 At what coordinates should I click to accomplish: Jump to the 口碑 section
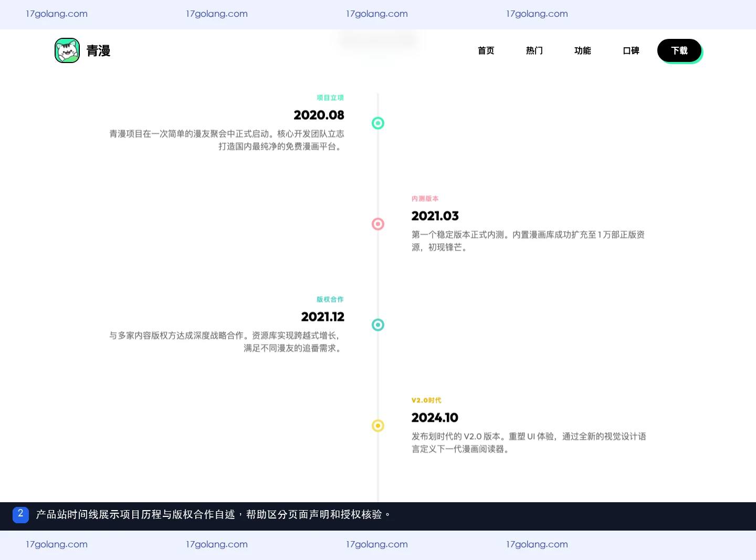[x=631, y=50]
